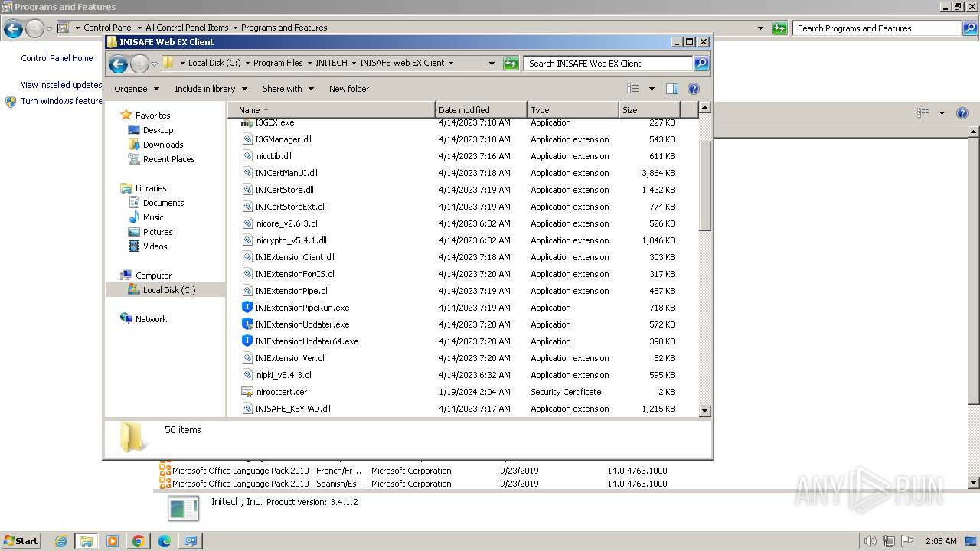Select Downloads under Favorites
Screen dimensions: 980x551
tap(163, 145)
